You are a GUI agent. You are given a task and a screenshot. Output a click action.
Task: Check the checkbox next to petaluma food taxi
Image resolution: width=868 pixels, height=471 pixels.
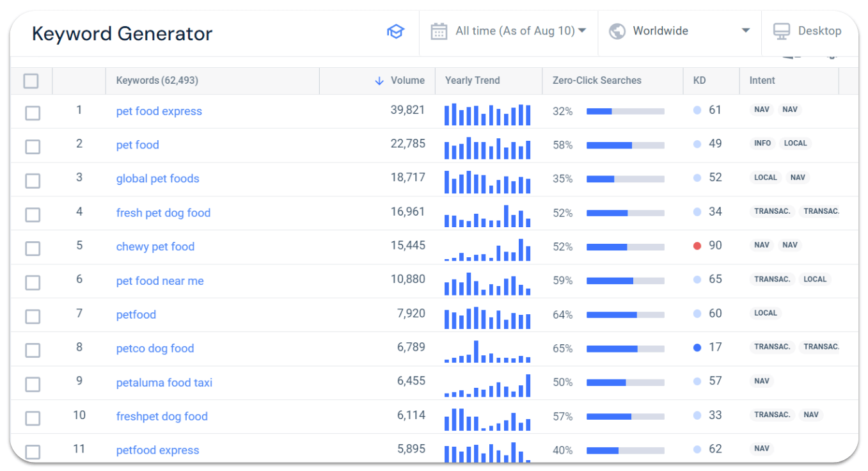(x=32, y=384)
